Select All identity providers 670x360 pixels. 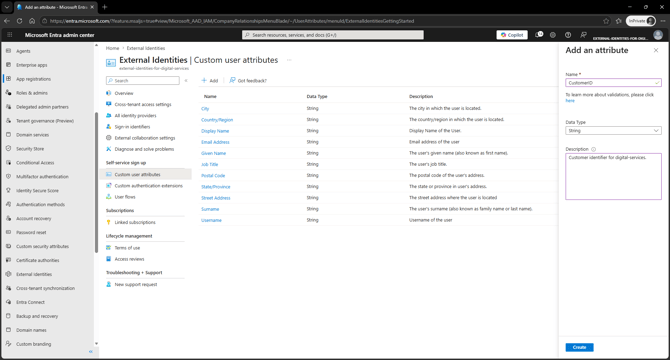pyautogui.click(x=135, y=115)
